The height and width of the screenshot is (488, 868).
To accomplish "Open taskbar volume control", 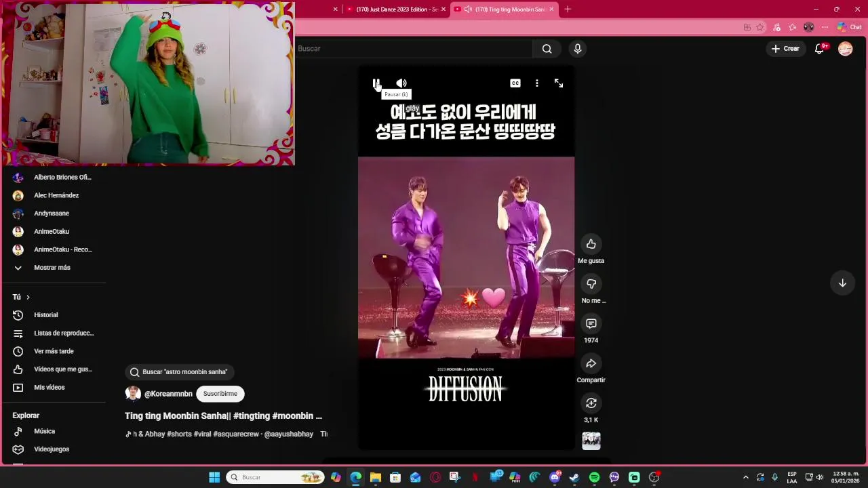I will [819, 477].
